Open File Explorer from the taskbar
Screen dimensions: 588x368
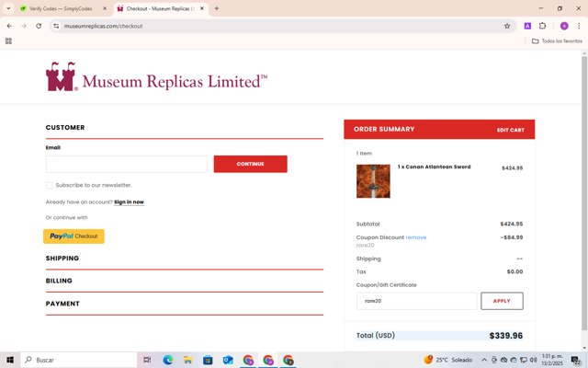pyautogui.click(x=187, y=360)
